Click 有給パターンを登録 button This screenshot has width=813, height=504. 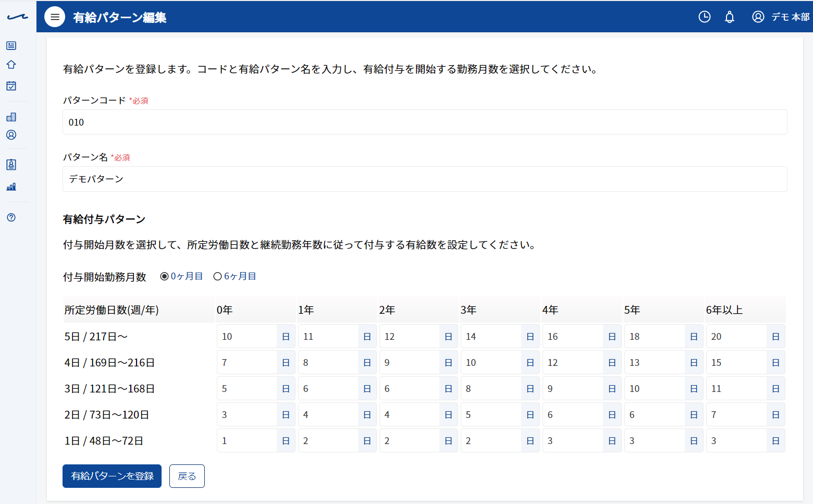click(112, 476)
